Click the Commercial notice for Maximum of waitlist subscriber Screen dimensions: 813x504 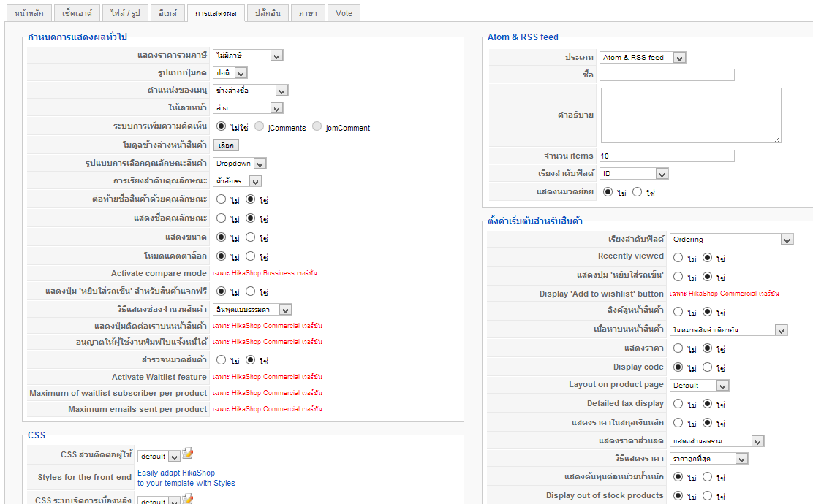pos(268,393)
